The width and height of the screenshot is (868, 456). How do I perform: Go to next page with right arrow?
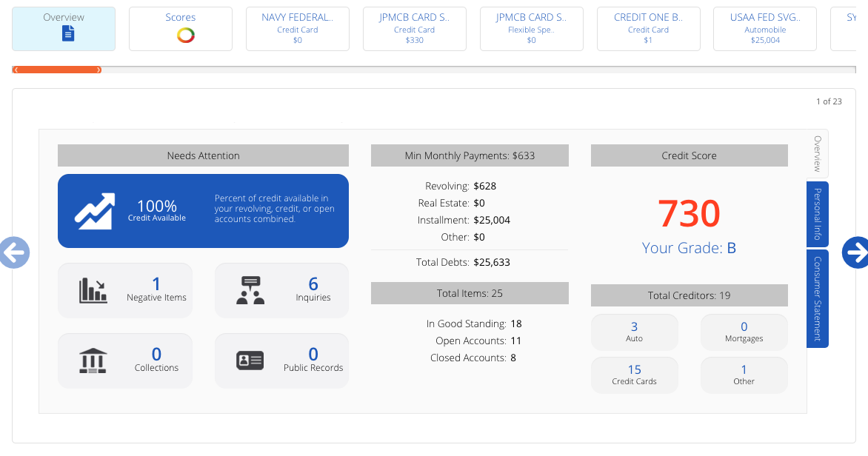pyautogui.click(x=855, y=252)
